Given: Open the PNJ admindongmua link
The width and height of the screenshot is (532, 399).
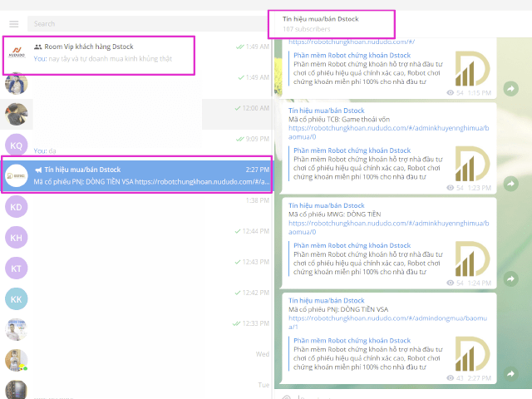Looking at the screenshot, I should pyautogui.click(x=388, y=323).
